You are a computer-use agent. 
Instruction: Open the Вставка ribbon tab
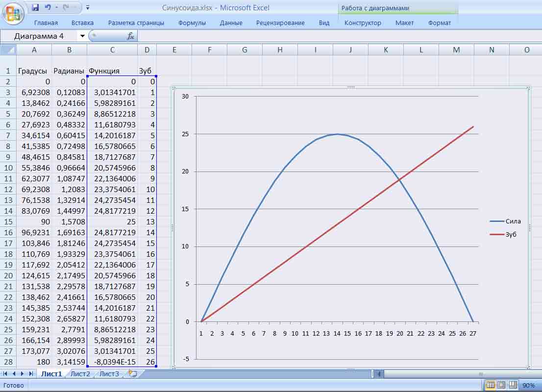coord(82,23)
